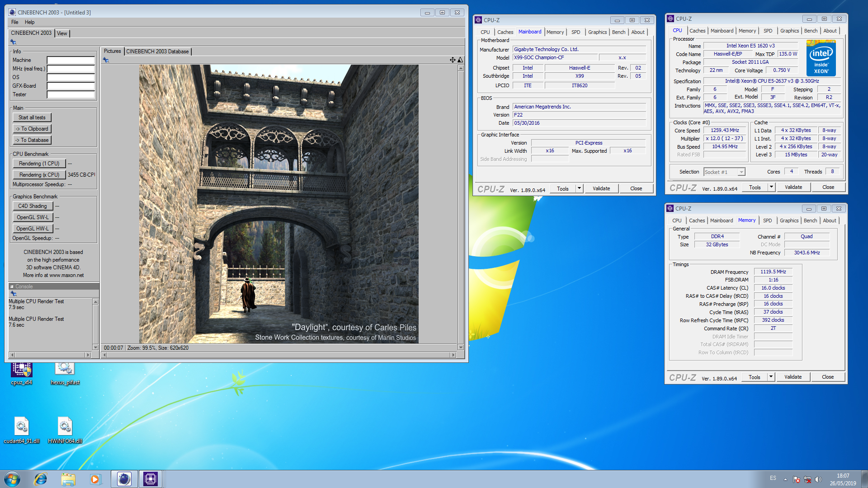Run Rendering (x CPU) benchmark

39,175
